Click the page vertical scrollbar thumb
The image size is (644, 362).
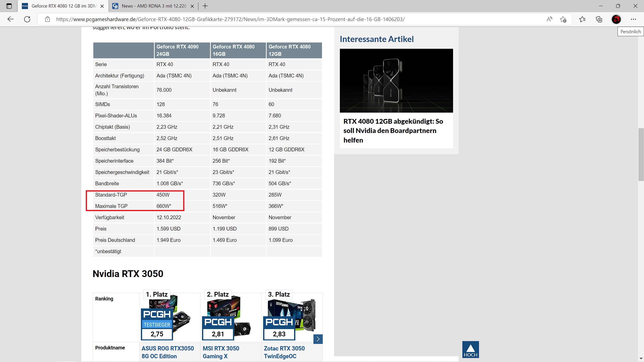[x=641, y=154]
